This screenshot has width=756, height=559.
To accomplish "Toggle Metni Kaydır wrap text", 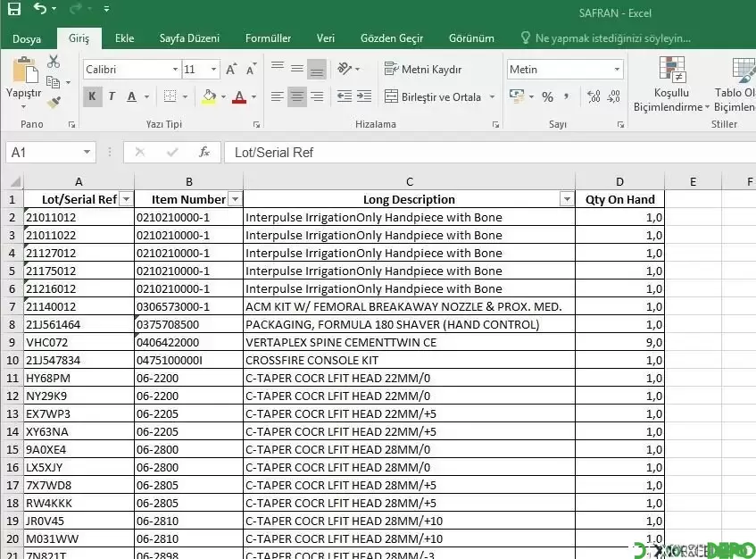I will pos(423,70).
